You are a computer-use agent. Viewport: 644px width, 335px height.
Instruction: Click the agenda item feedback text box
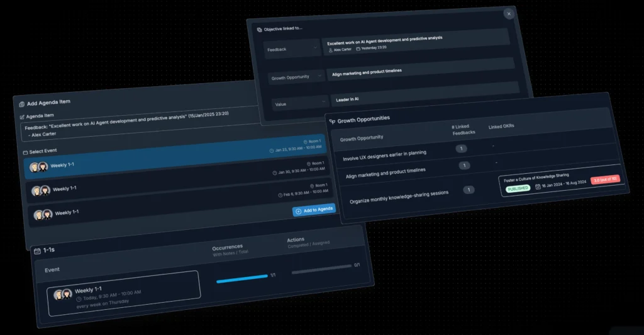click(x=140, y=125)
